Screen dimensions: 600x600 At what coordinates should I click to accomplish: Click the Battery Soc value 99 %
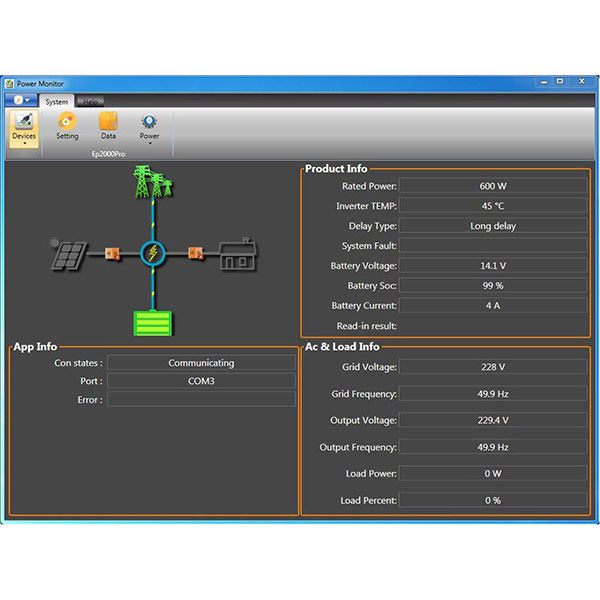click(493, 285)
